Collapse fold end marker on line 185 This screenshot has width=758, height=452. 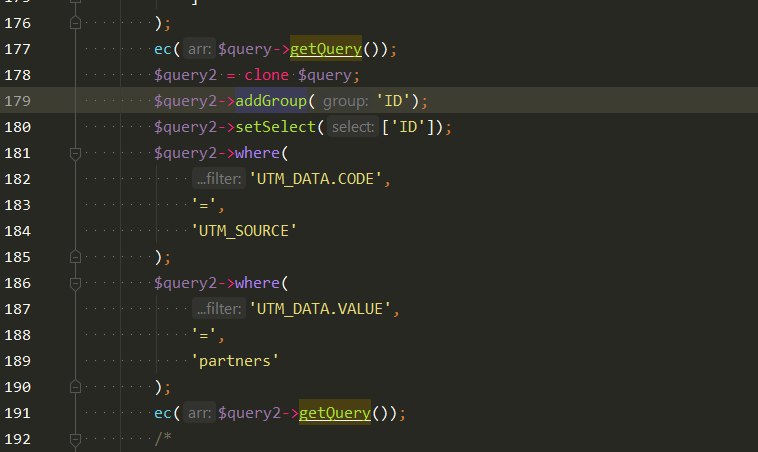pyautogui.click(x=75, y=257)
